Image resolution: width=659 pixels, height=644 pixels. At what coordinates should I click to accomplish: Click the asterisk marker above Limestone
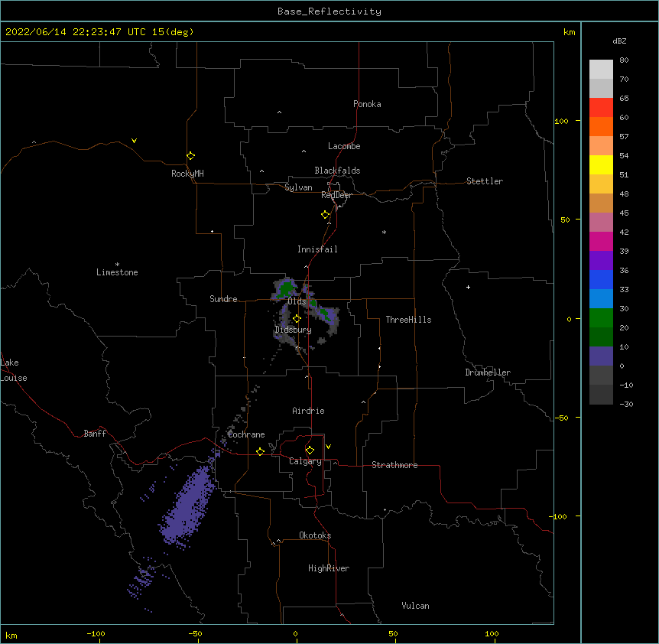point(117,264)
